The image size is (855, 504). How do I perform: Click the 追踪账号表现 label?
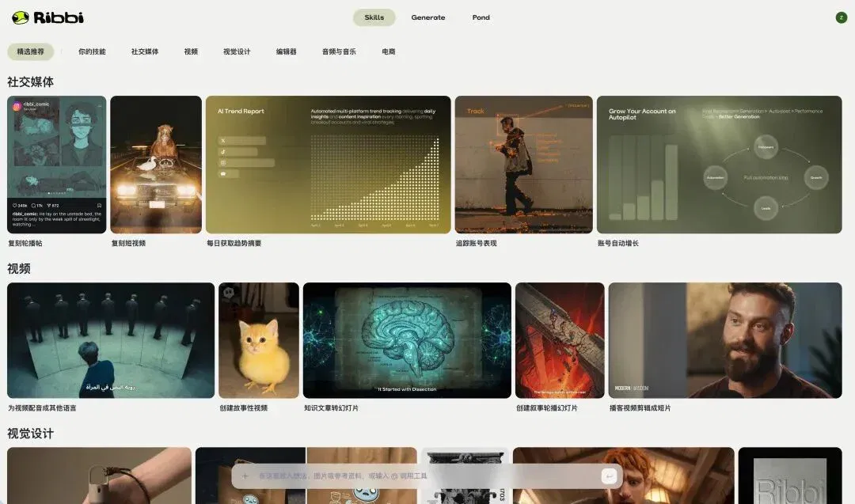click(476, 244)
